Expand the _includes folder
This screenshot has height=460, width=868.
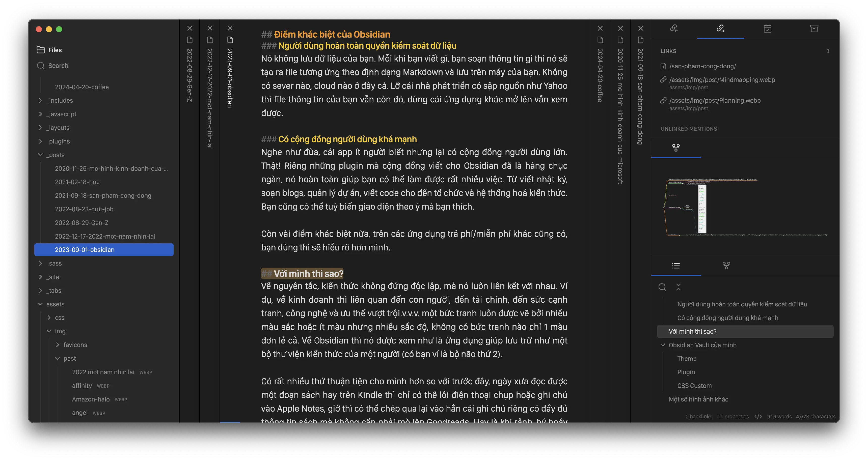[40, 100]
